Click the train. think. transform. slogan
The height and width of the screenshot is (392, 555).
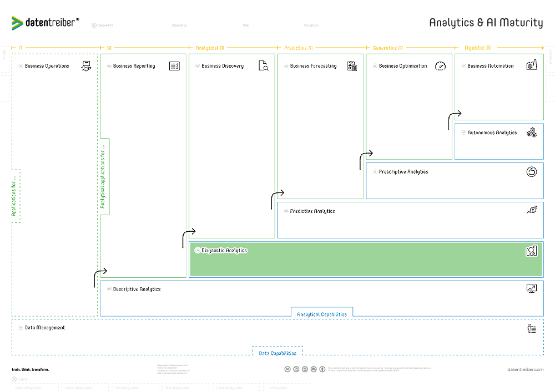coord(31,369)
